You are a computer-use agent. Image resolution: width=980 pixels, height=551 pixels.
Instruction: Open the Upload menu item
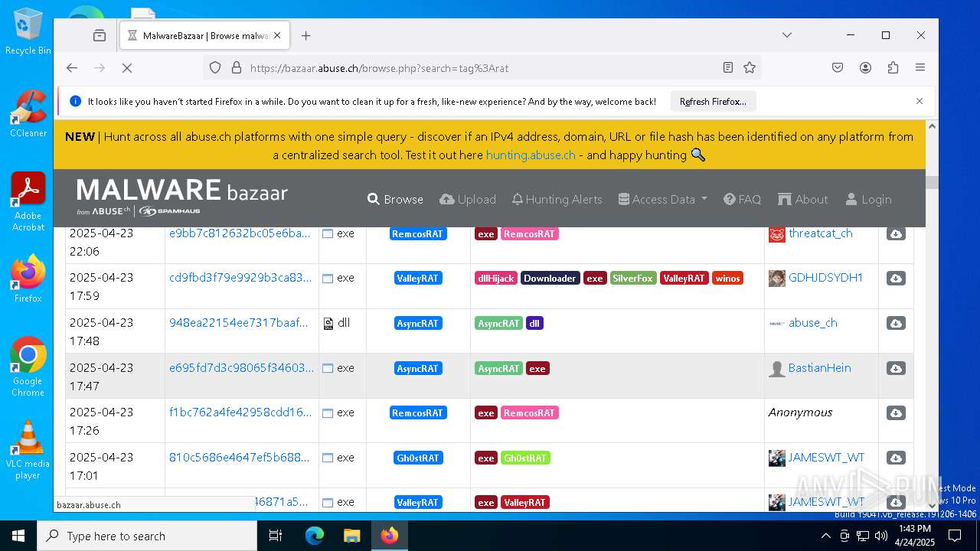(x=468, y=199)
